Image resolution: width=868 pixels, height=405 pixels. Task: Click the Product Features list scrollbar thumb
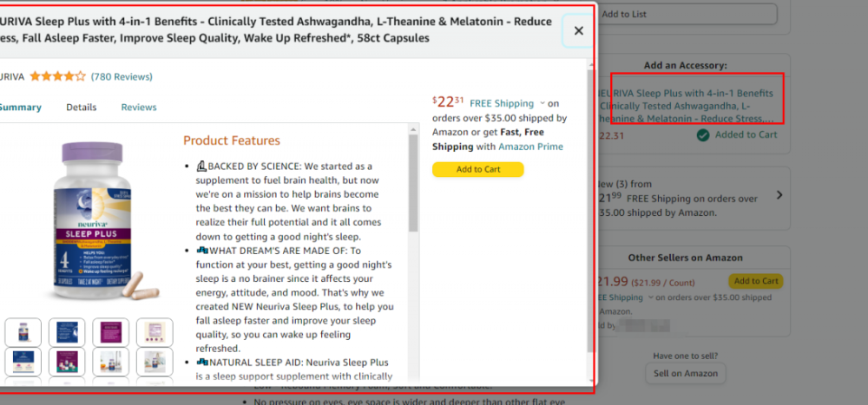[x=413, y=183]
